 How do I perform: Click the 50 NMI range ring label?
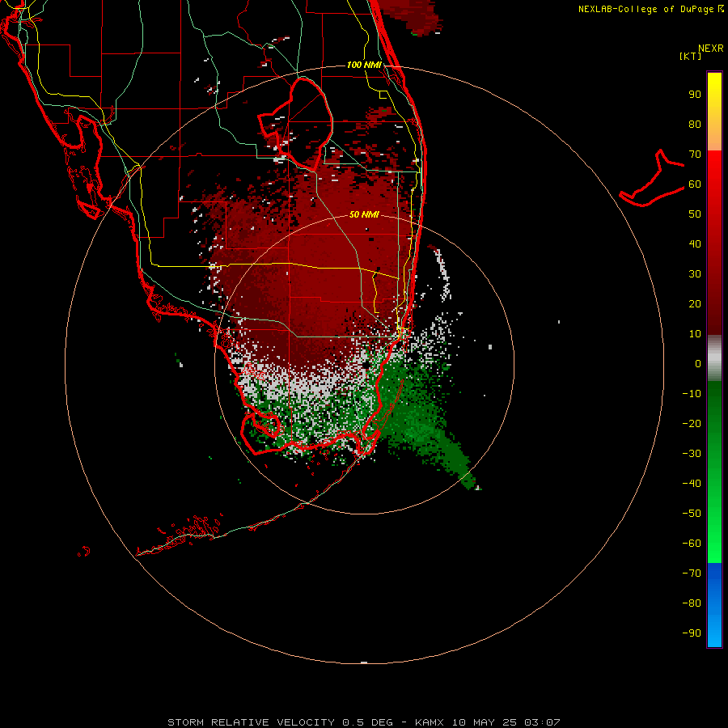[x=364, y=214]
